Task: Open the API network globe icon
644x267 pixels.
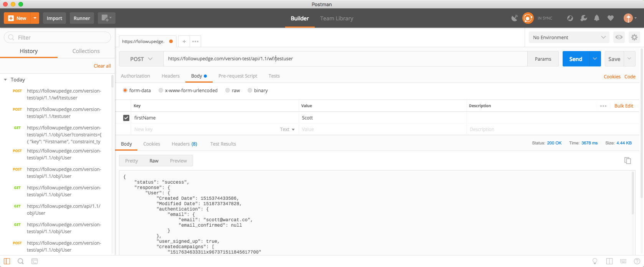Action: 570,18
